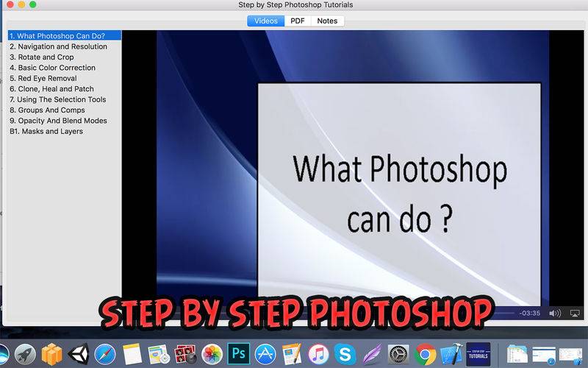The image size is (588, 368).
Task: Open System Preferences gear in Dock
Action: pyautogui.click(x=398, y=354)
